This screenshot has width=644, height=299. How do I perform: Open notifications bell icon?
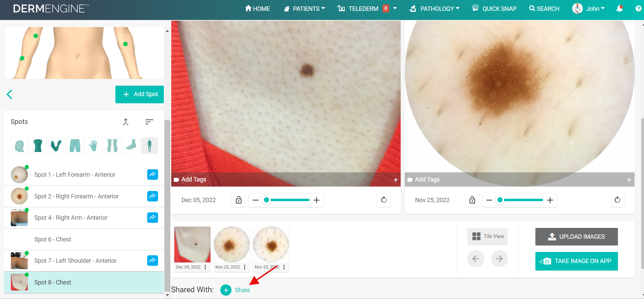619,9
